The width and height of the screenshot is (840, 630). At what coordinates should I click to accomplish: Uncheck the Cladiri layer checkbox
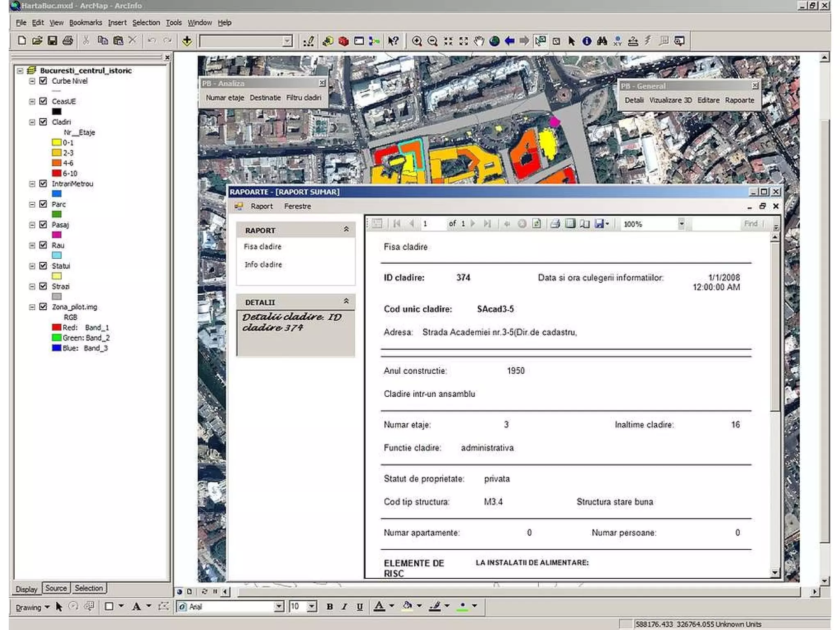tap(43, 122)
